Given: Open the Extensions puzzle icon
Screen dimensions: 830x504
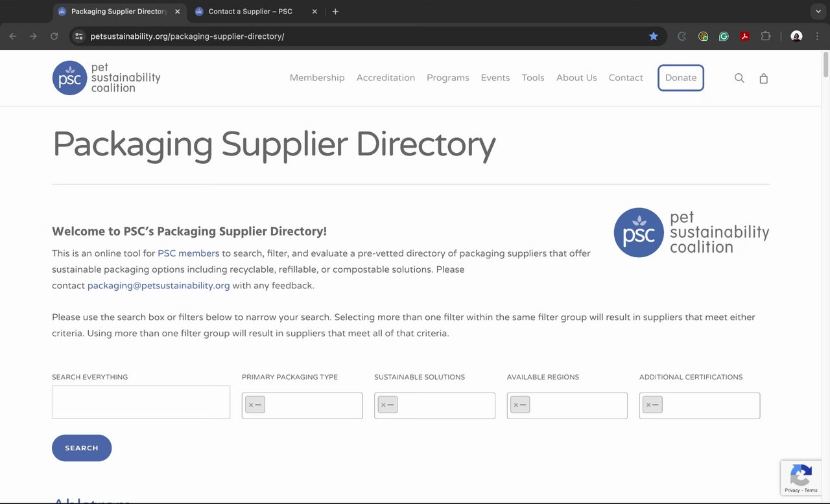Looking at the screenshot, I should (x=766, y=36).
